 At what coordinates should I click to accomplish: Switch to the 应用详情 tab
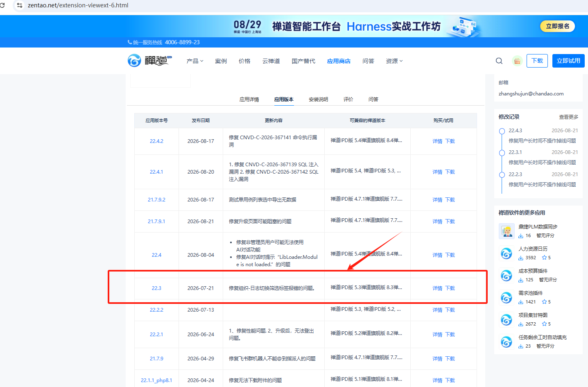point(249,100)
